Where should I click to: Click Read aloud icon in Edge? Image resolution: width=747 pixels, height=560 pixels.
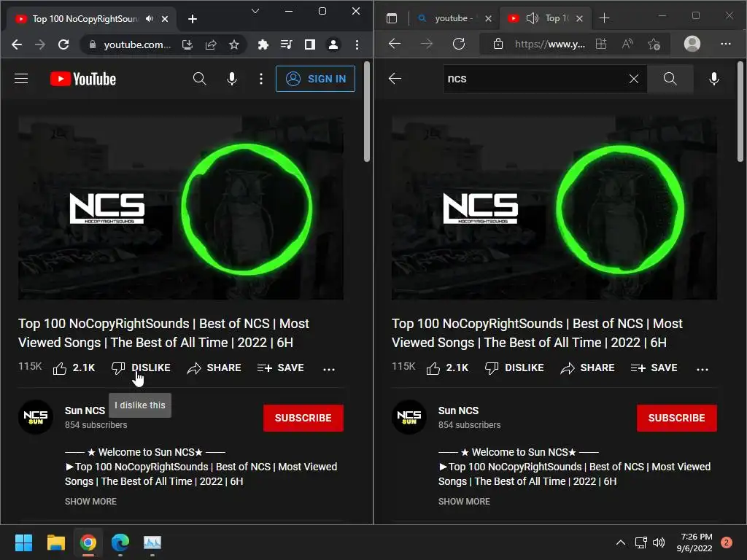tap(628, 44)
